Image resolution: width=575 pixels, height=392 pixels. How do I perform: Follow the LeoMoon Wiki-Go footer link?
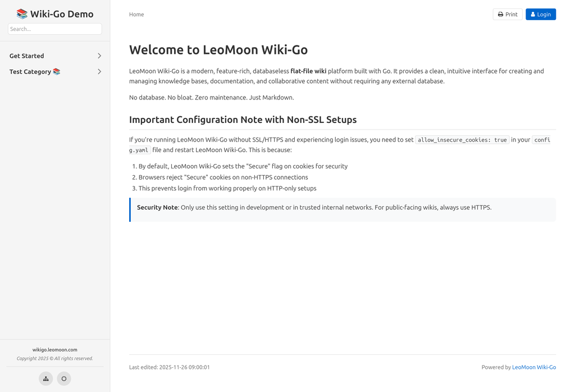point(533,367)
